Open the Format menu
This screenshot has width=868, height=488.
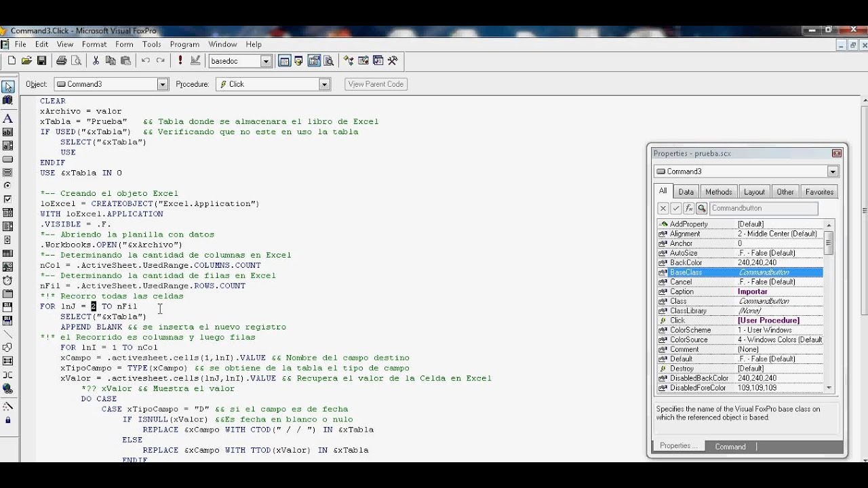94,44
